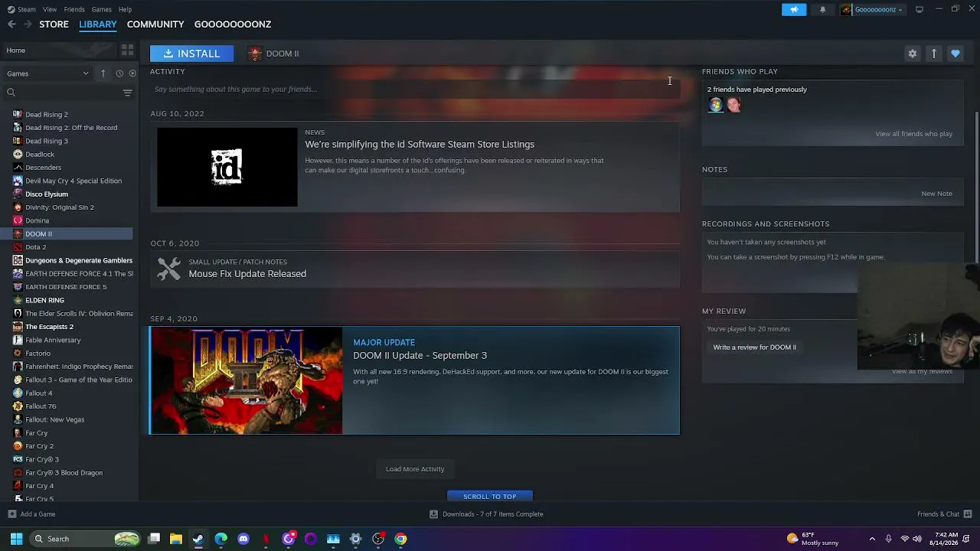The image size is (980, 551).
Task: Open the Friends menu
Action: (x=74, y=9)
